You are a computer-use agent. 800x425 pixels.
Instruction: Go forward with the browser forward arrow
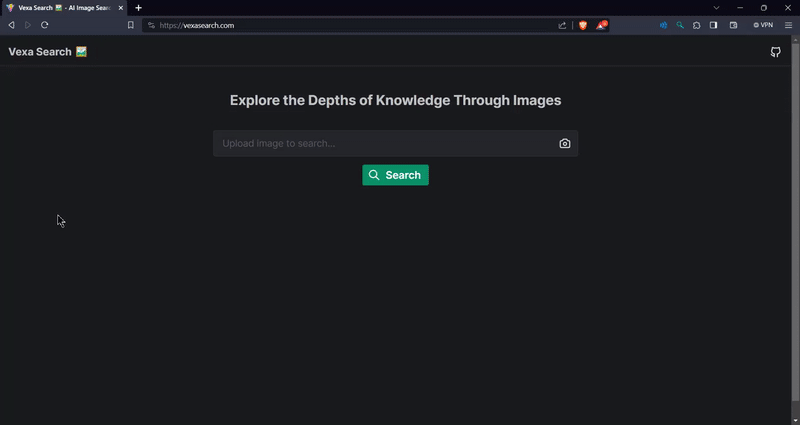(x=28, y=25)
